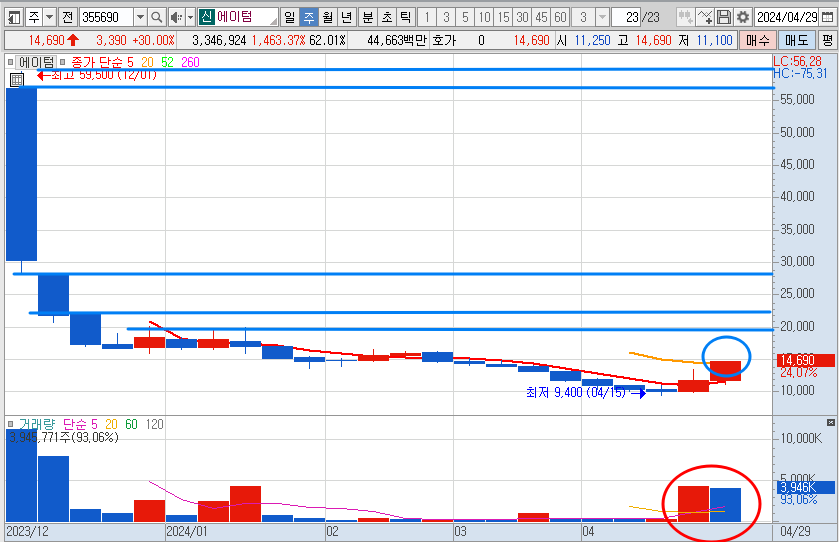Choose the 30 interval button
This screenshot has height=542, width=839.
pos(522,18)
